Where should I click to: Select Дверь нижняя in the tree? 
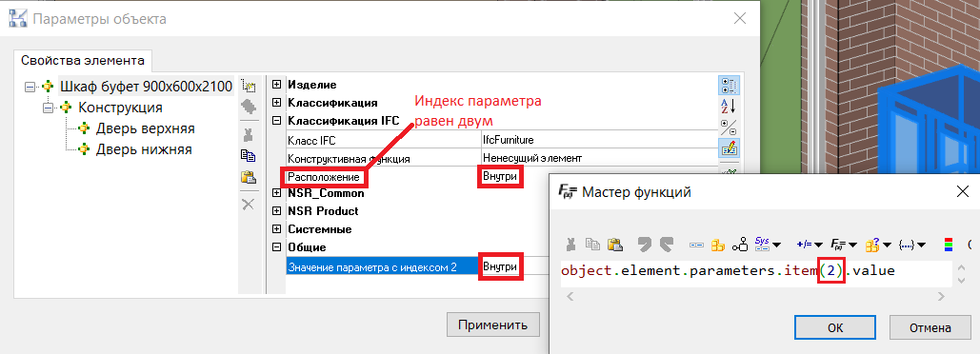(x=144, y=149)
